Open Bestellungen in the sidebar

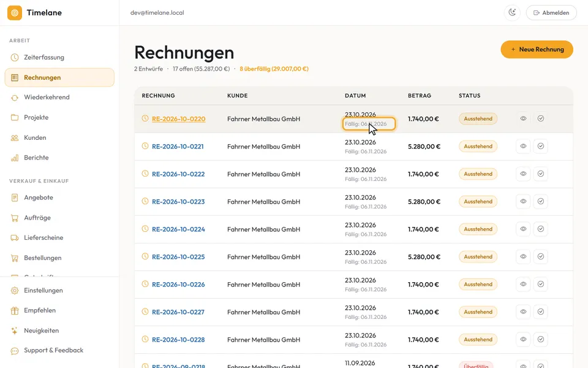coord(59,258)
